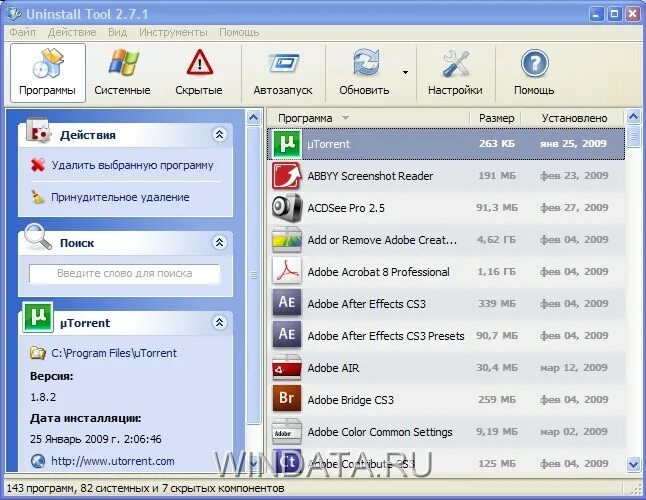Click the globe icon beside utorrent website
Image resolution: width=646 pixels, height=500 pixels.
38,461
